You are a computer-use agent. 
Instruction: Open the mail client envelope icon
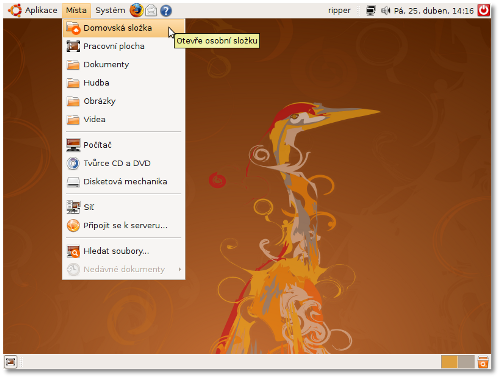click(x=151, y=11)
